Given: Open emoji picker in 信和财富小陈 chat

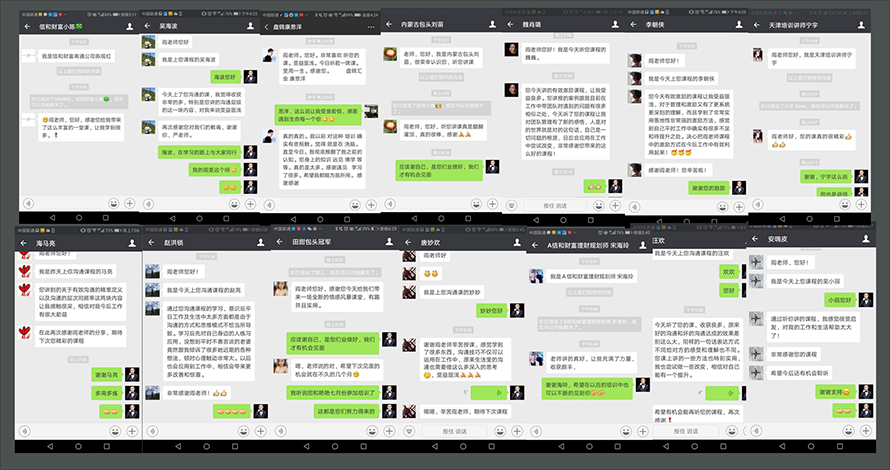Looking at the screenshot, I should click(x=113, y=203).
